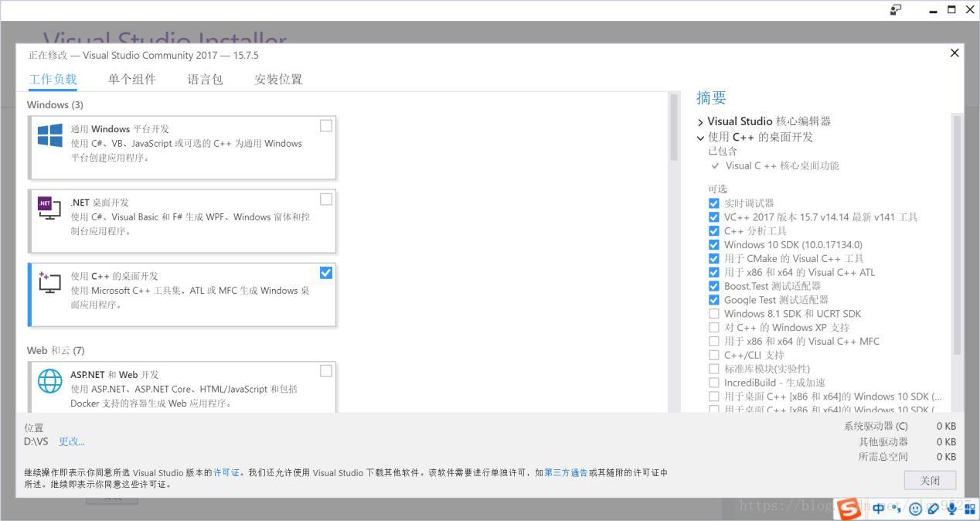
Task: Open the Sogou toolbox grid icon
Action: [x=969, y=509]
